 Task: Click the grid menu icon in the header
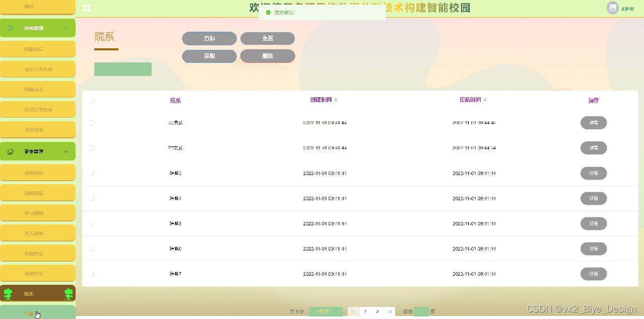pos(87,8)
